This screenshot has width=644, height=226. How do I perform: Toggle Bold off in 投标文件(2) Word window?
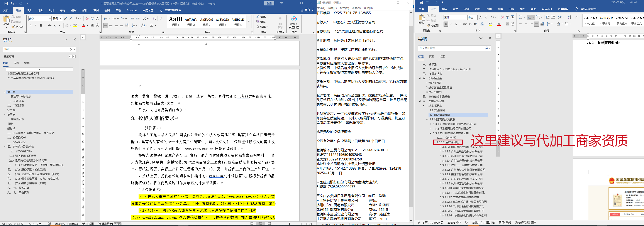tap(446, 24)
